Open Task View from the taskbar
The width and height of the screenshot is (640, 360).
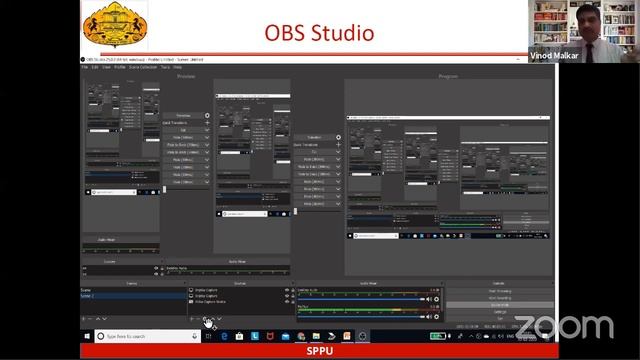tap(209, 336)
